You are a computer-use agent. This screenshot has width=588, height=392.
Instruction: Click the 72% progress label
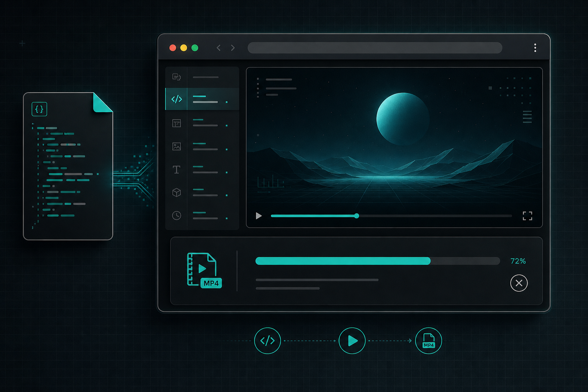point(518,261)
